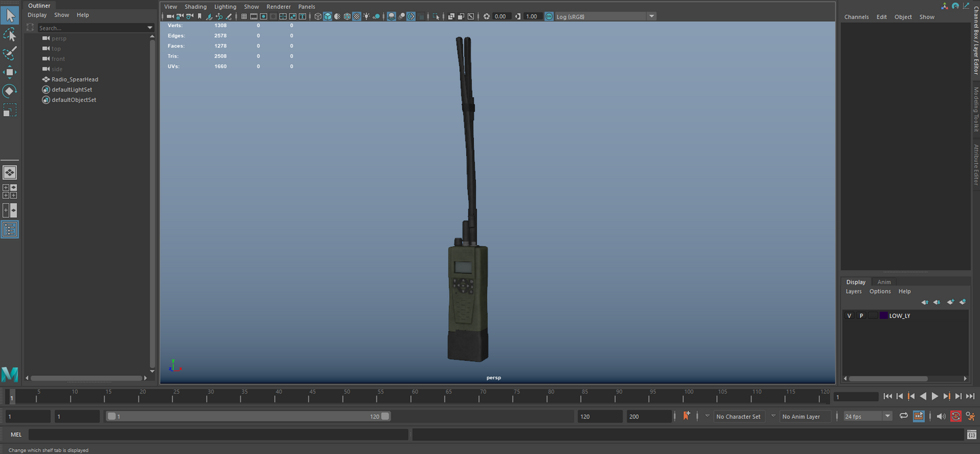Screen dimensions: 980x454
Task: Activate the Scale tool
Action: 9,110
